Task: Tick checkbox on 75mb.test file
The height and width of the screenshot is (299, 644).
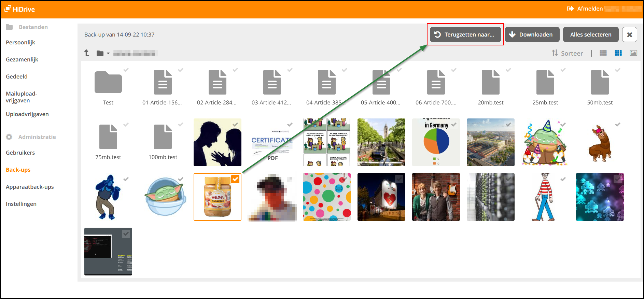Action: tap(126, 125)
